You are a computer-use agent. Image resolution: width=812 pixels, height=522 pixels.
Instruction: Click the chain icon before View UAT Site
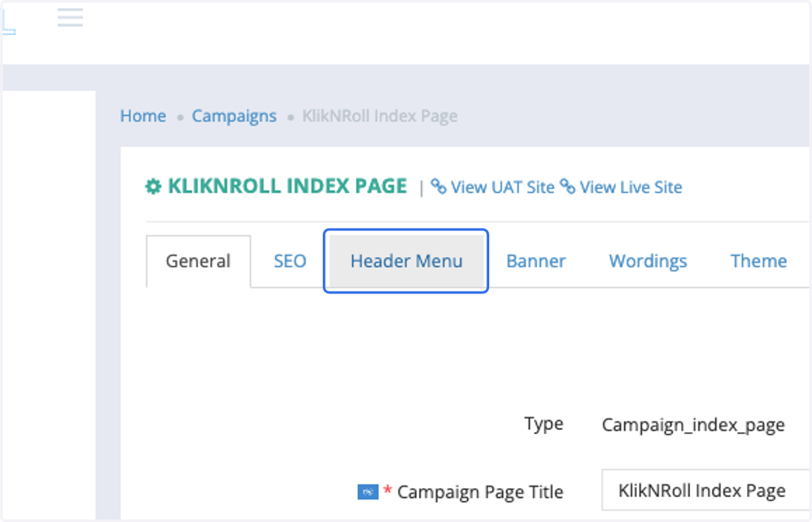pyautogui.click(x=438, y=187)
